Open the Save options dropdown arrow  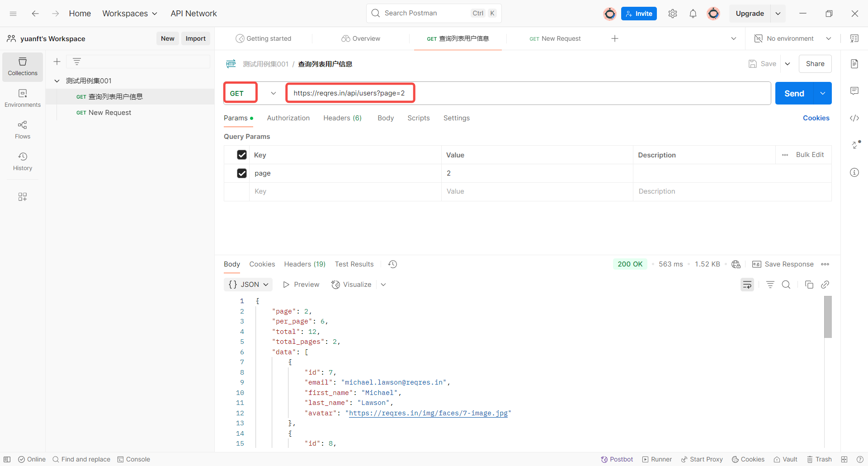pos(788,64)
